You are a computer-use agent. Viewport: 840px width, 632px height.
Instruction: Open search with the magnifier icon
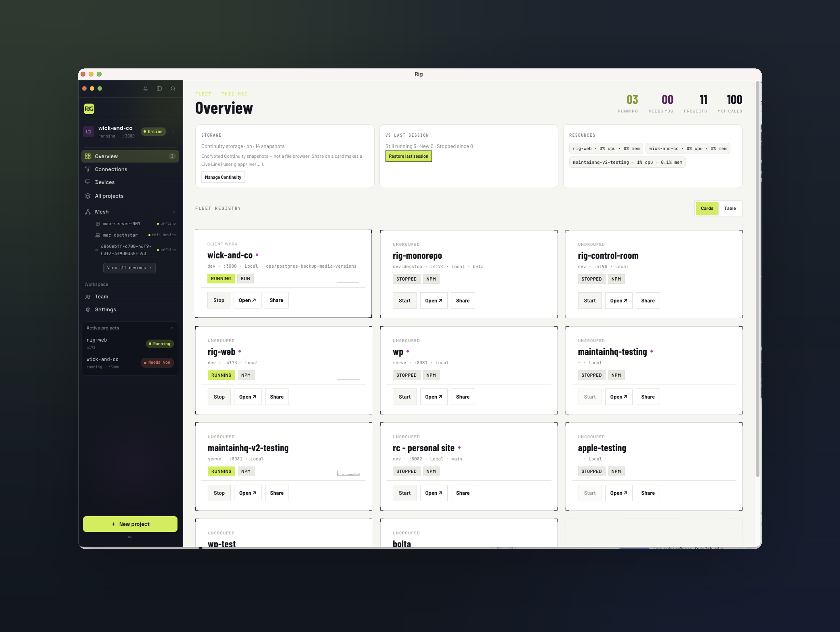click(173, 88)
